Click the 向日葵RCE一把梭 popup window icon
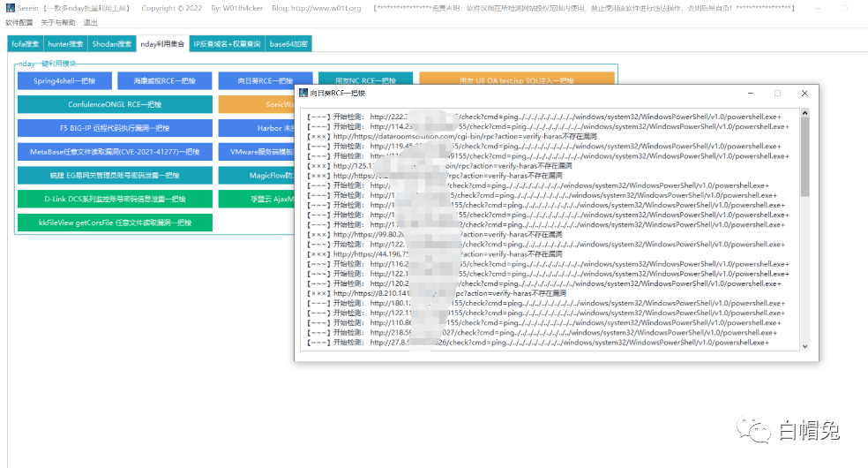The width and height of the screenshot is (868, 468). (303, 93)
